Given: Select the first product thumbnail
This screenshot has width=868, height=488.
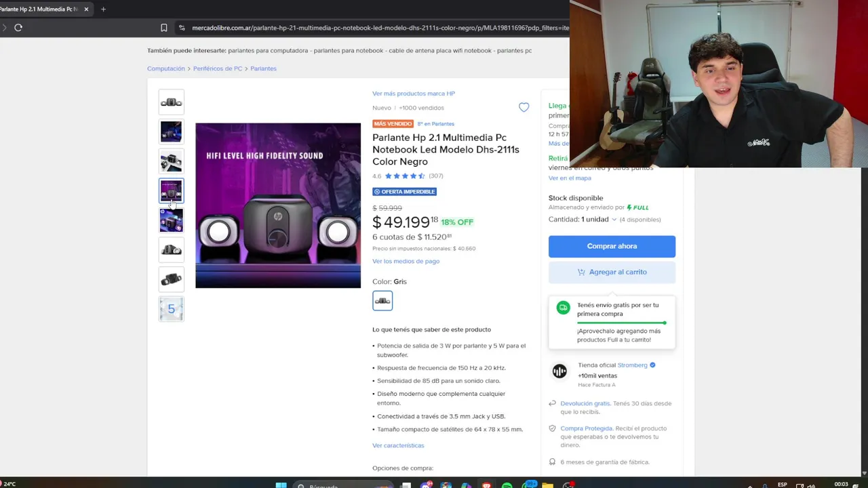Looking at the screenshot, I should tap(171, 102).
